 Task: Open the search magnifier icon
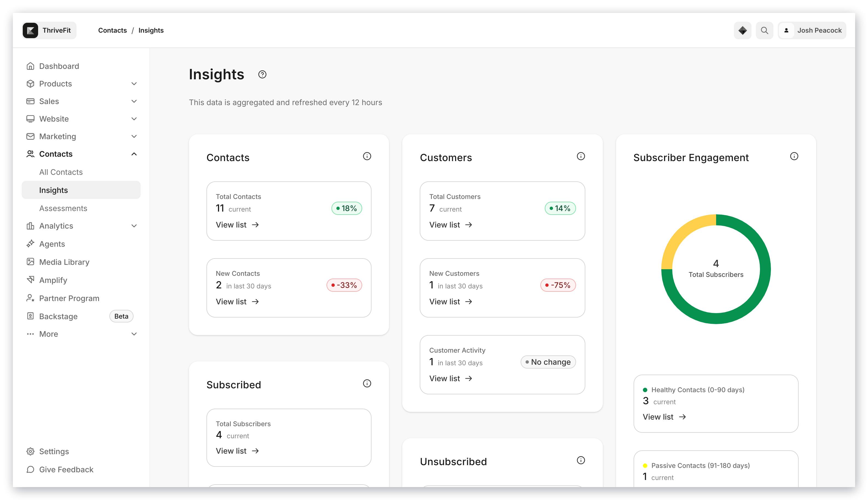tap(764, 30)
